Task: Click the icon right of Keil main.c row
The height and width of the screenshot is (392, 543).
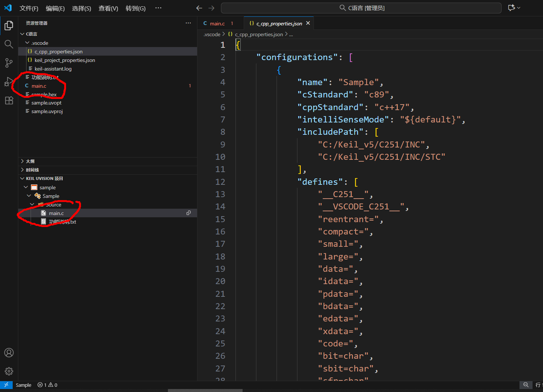Action: tap(189, 213)
